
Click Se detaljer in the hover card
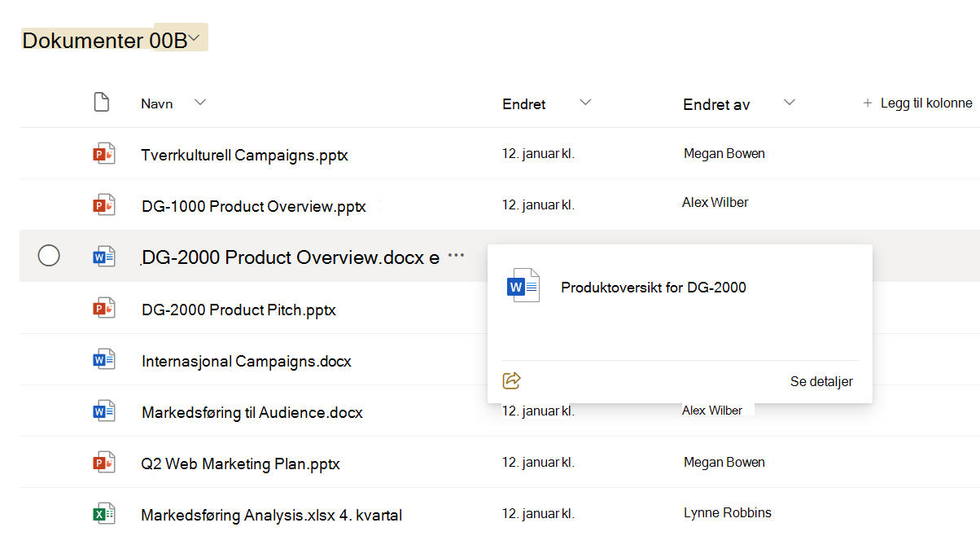(x=821, y=381)
